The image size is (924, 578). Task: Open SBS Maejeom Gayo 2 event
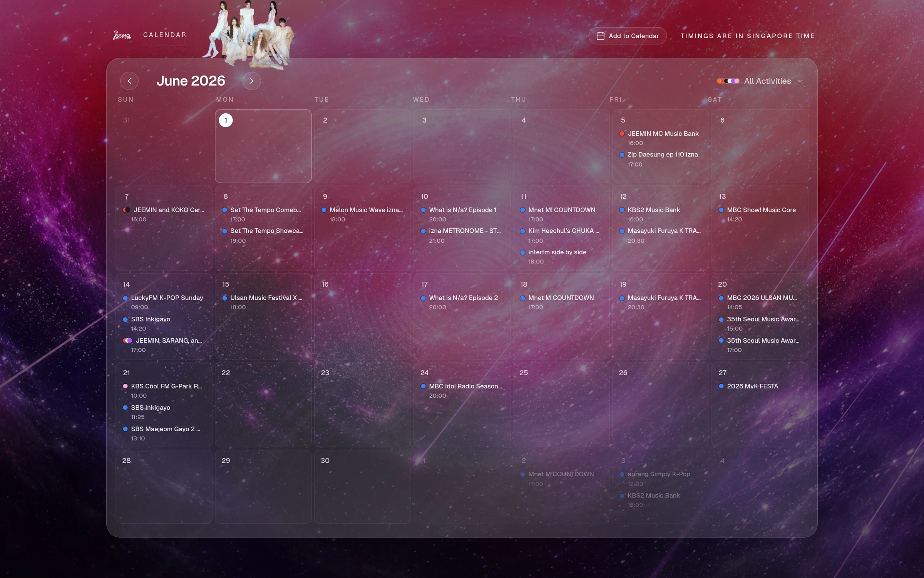click(164, 434)
